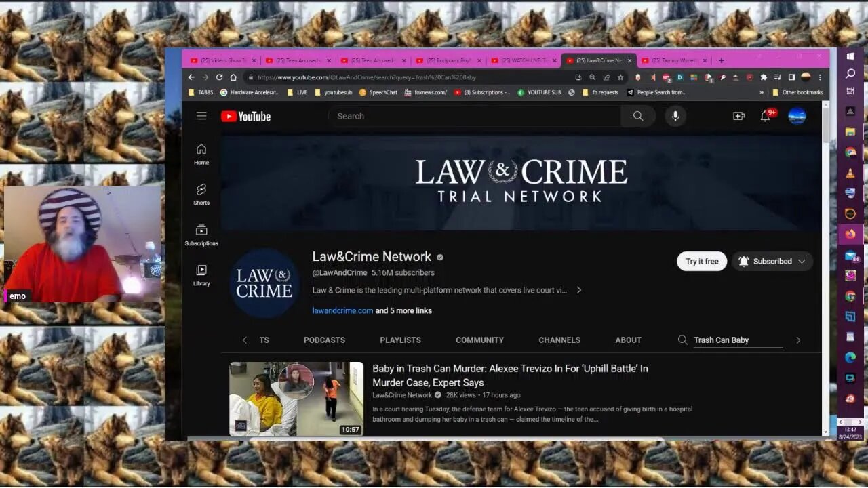Activate voice search microphone
This screenshot has width=868, height=488.
point(675,116)
